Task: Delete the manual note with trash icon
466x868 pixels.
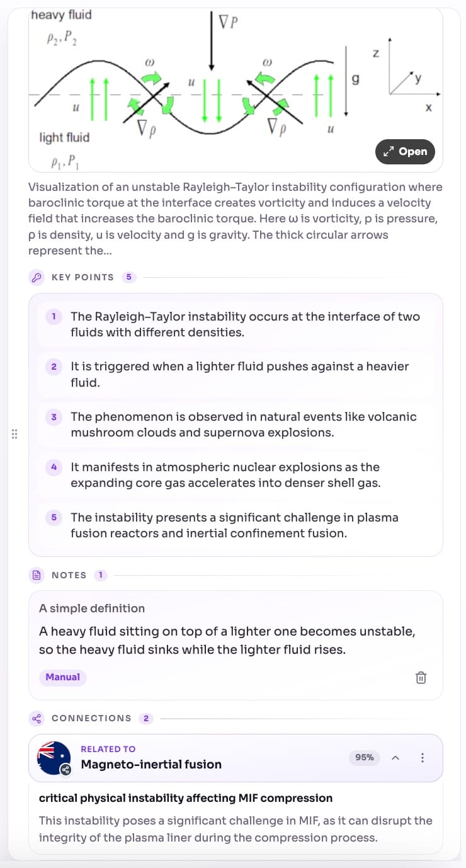Action: click(x=421, y=678)
